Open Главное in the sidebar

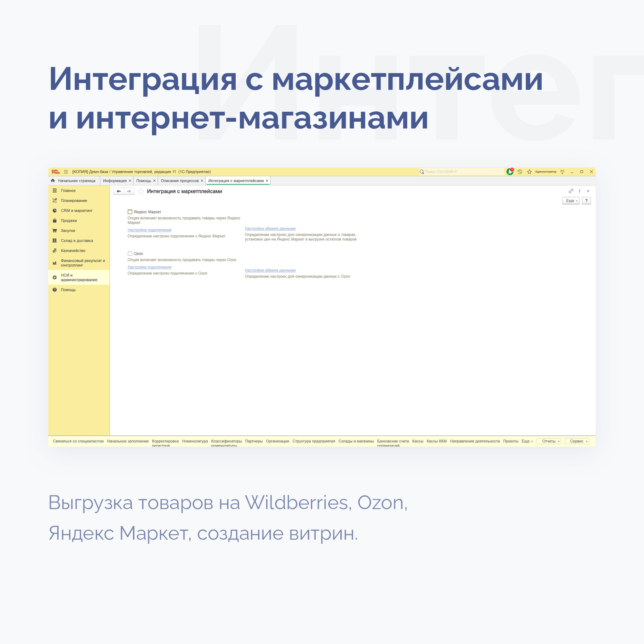[x=68, y=191]
